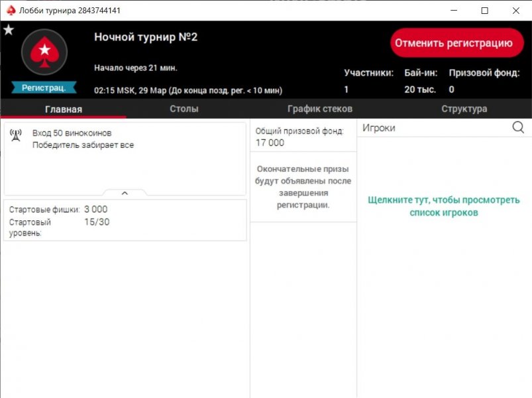Maximize the tournament lobby window
The height and width of the screenshot is (398, 532).
coord(484,11)
